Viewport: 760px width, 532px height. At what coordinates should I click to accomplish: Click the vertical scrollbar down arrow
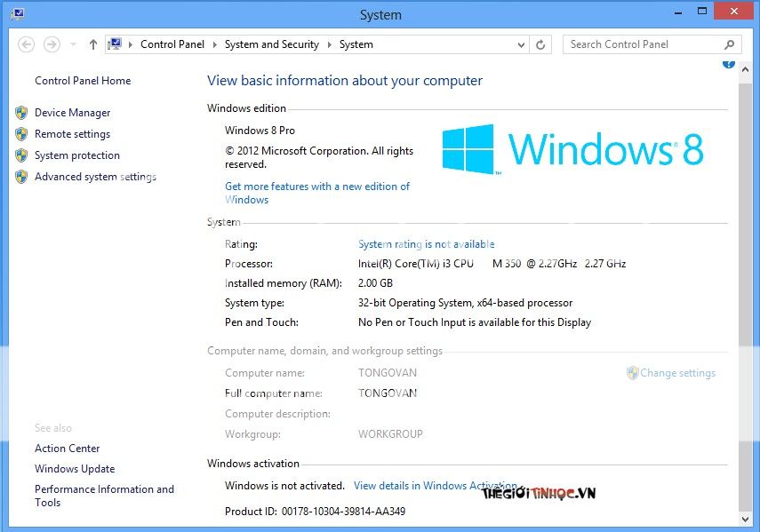click(745, 519)
